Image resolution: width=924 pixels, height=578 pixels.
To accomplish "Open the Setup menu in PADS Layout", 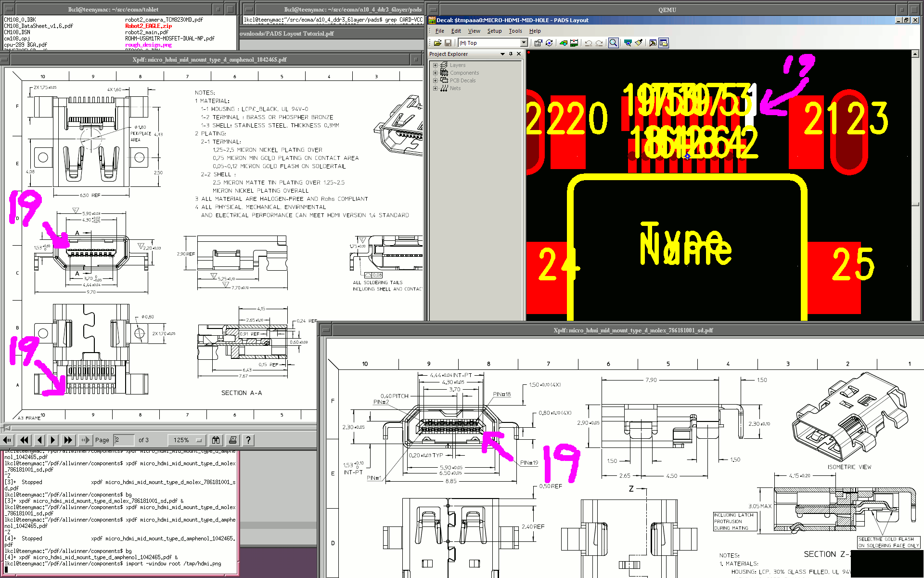I will tap(494, 31).
